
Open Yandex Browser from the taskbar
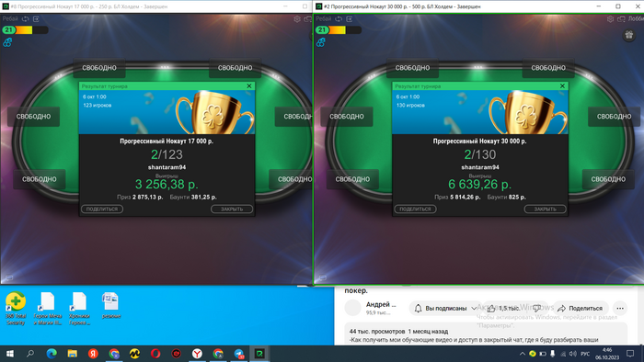tap(197, 354)
